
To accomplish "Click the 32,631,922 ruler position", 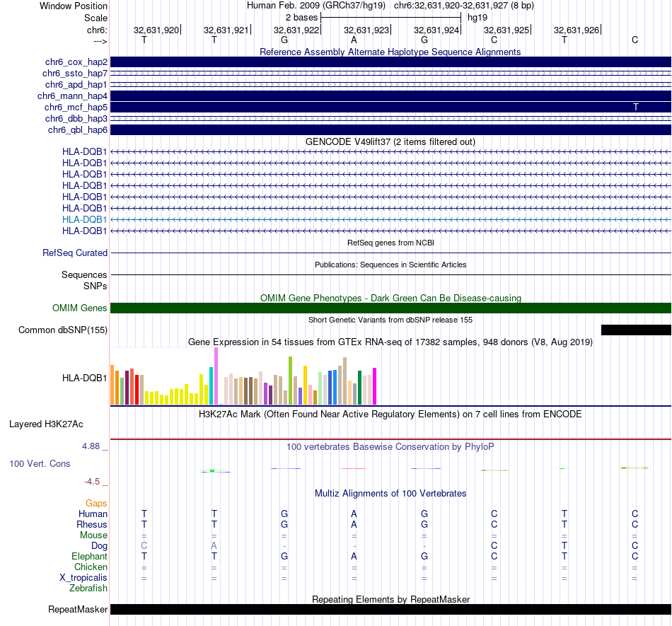I will [296, 30].
